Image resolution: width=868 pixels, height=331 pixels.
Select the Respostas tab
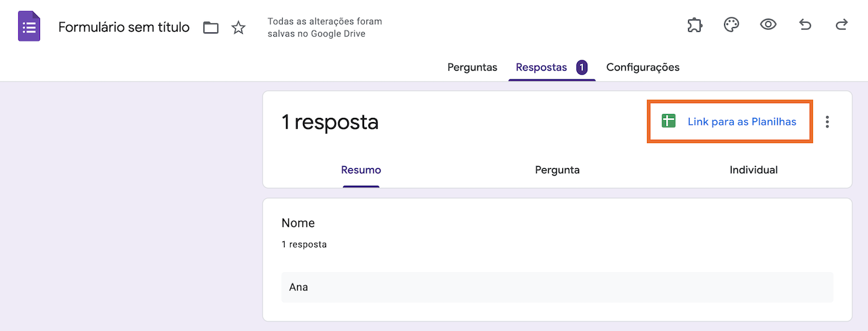pos(541,67)
